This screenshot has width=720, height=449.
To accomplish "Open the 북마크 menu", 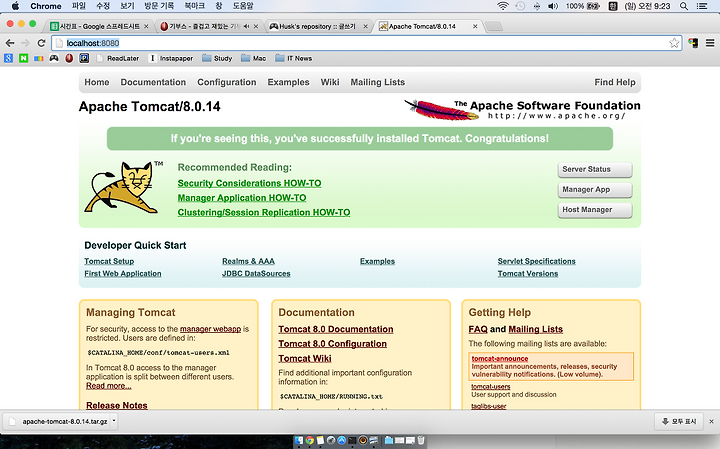I will pos(194,6).
